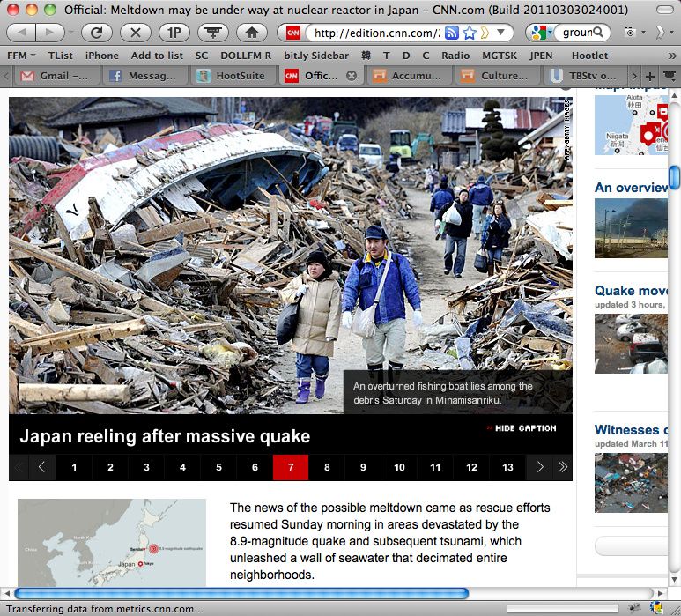
Task: Bookmark this page with the star icon
Action: click(x=470, y=33)
